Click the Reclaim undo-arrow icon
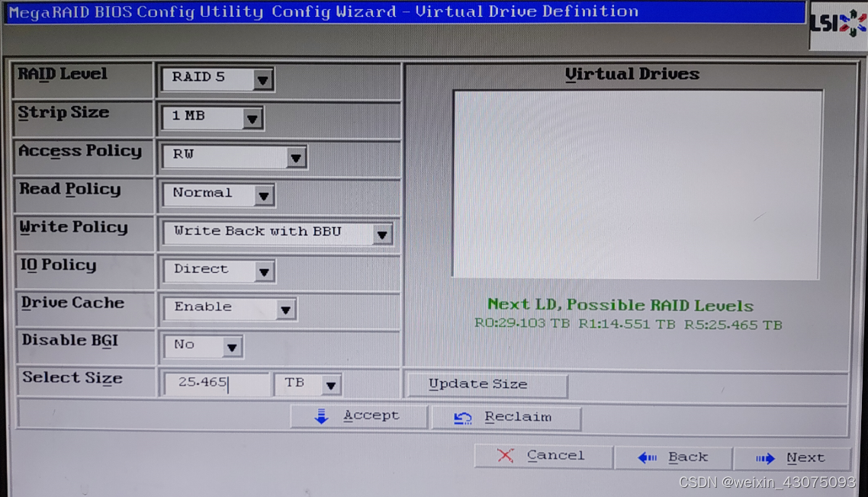 click(463, 418)
